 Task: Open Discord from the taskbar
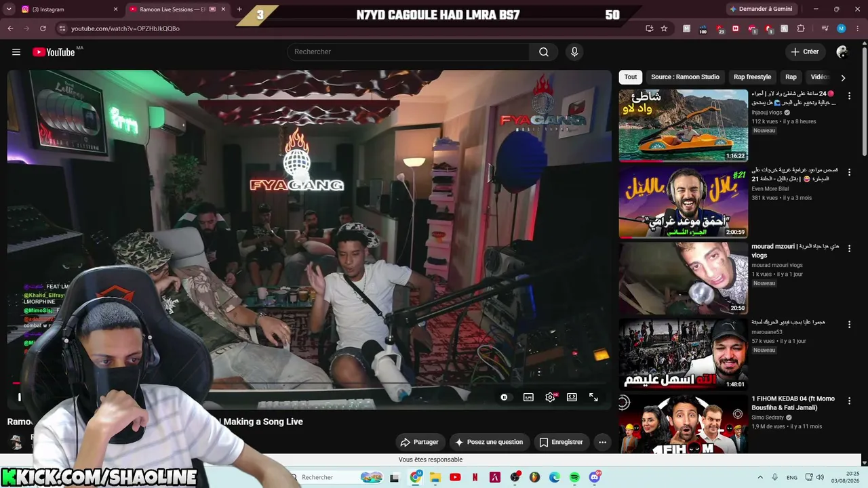(x=595, y=478)
